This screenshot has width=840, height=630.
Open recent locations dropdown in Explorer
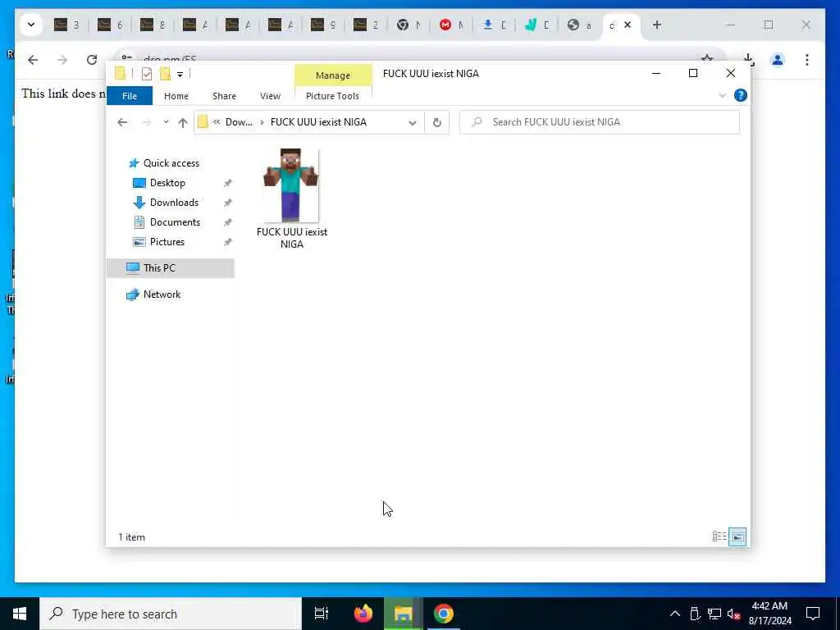click(x=166, y=122)
